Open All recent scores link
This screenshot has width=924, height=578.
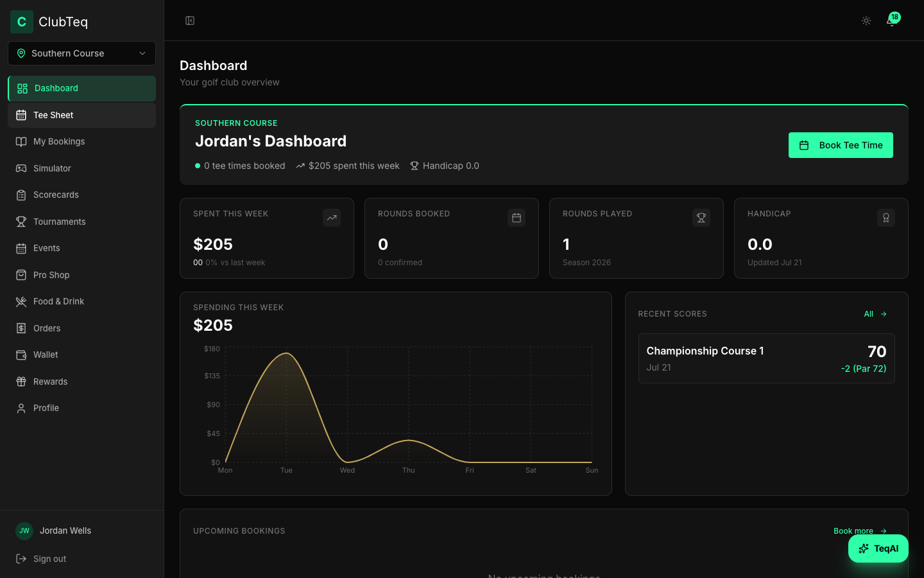(x=875, y=314)
